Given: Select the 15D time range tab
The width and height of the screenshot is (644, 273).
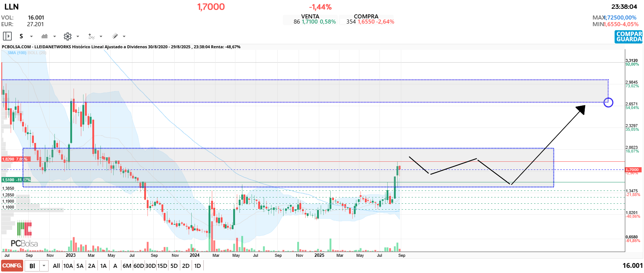Looking at the screenshot, I should [x=162, y=266].
